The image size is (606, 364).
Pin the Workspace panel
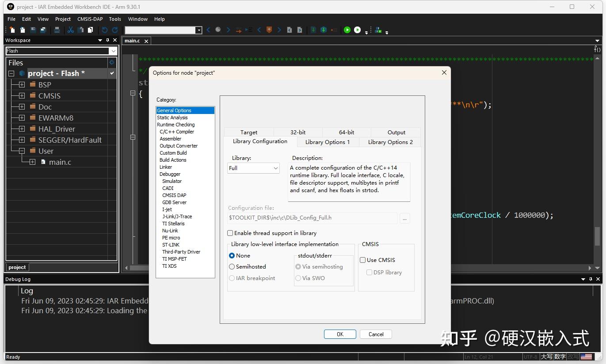tap(107, 40)
